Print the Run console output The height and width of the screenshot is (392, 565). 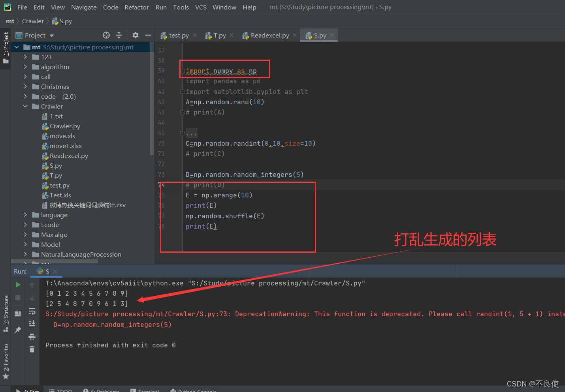pos(32,337)
